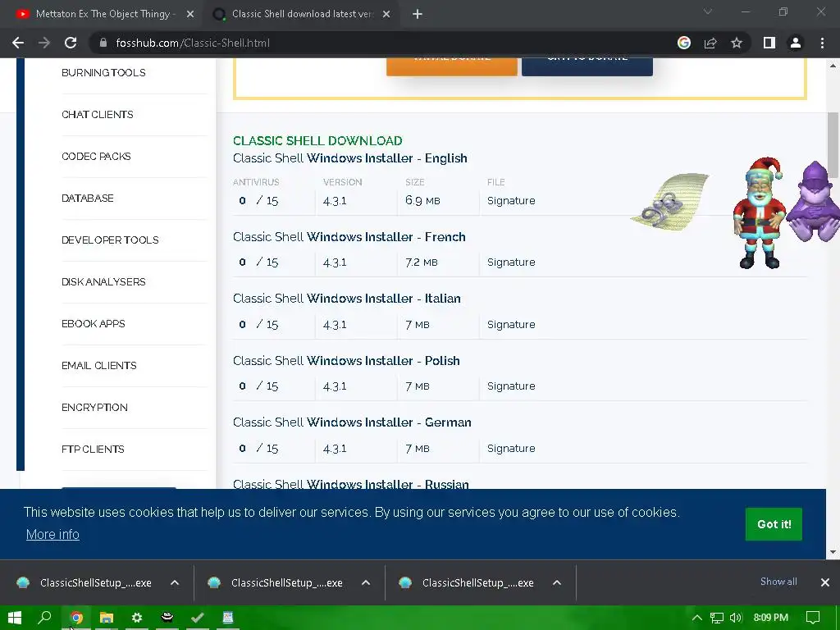The width and height of the screenshot is (840, 630).
Task: Expand options for third ClassicShellSetup download
Action: point(557,582)
